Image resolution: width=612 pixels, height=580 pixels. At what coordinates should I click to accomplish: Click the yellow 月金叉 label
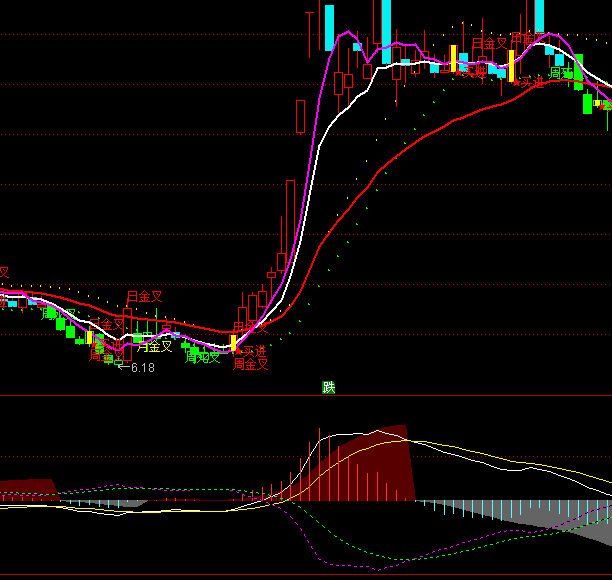pyautogui.click(x=155, y=347)
